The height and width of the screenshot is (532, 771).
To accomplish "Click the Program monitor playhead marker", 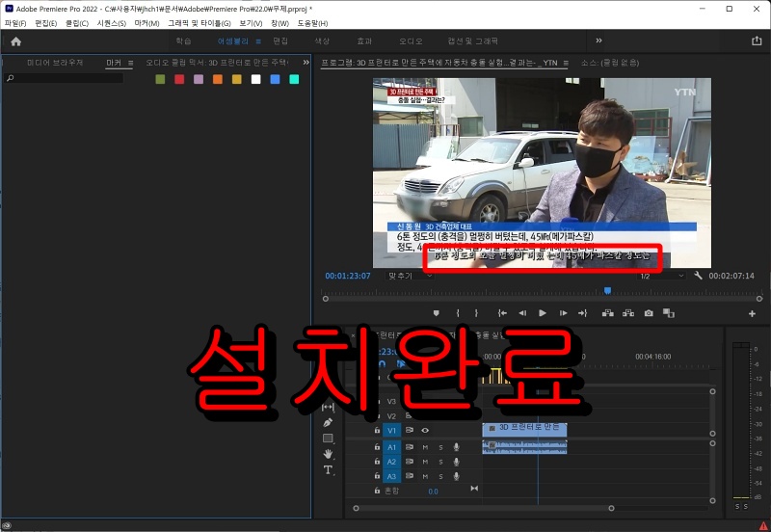I will pyautogui.click(x=608, y=291).
